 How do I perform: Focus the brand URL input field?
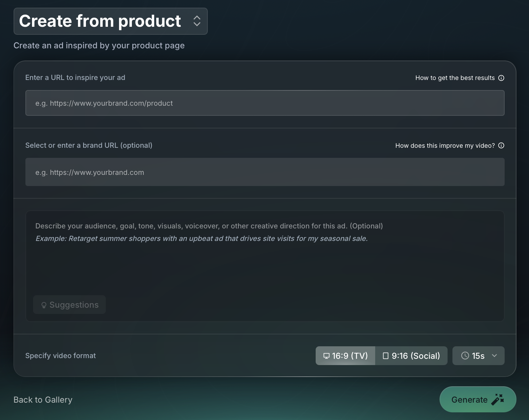(265, 172)
